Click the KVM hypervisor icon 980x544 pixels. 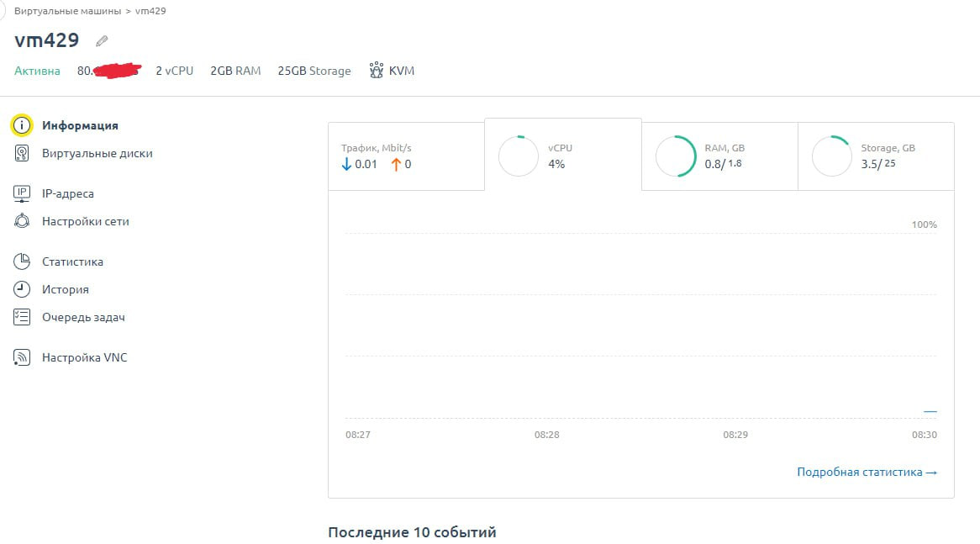pyautogui.click(x=377, y=71)
